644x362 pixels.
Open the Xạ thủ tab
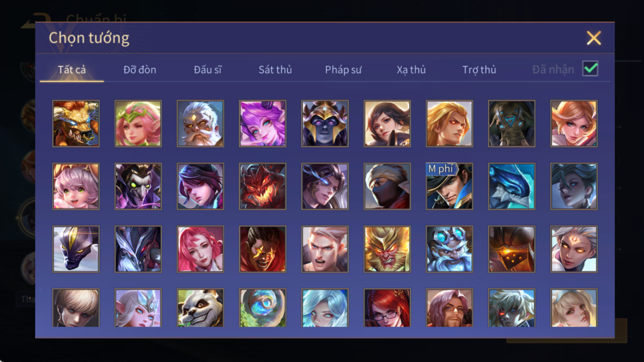coord(411,70)
